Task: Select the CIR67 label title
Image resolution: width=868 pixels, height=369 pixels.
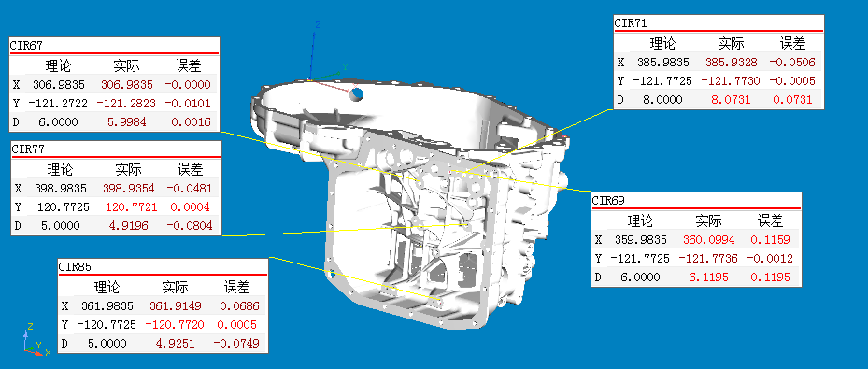Action: click(26, 46)
